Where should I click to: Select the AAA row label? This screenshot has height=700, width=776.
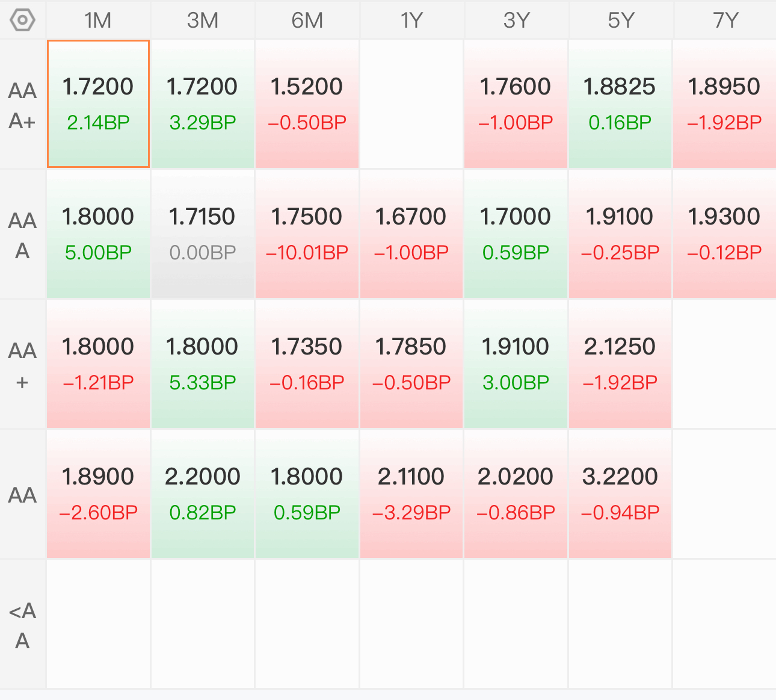click(x=23, y=235)
